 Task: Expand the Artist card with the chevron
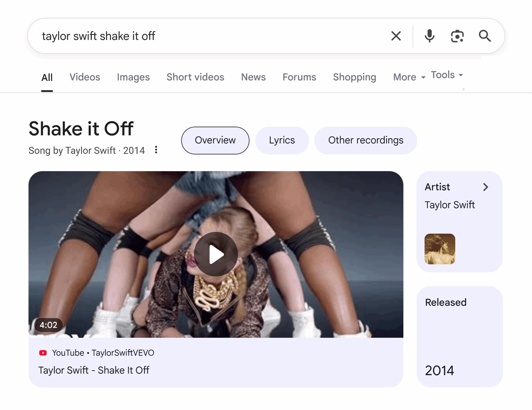click(x=486, y=187)
